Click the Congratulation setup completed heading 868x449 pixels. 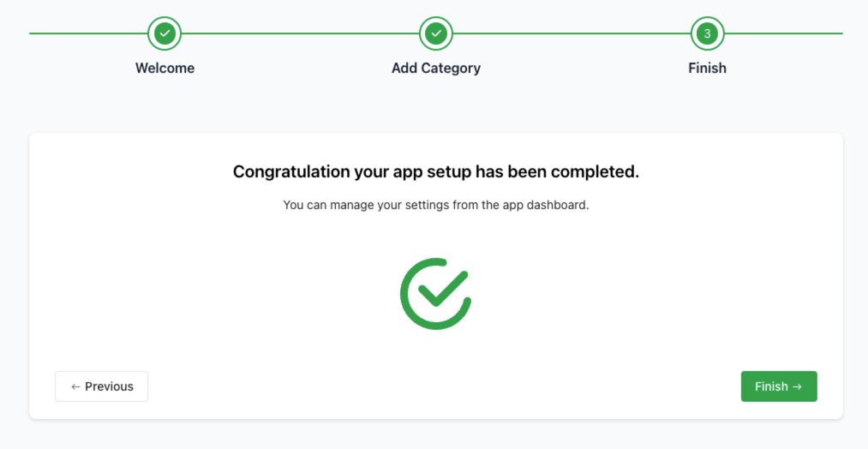[x=436, y=171]
